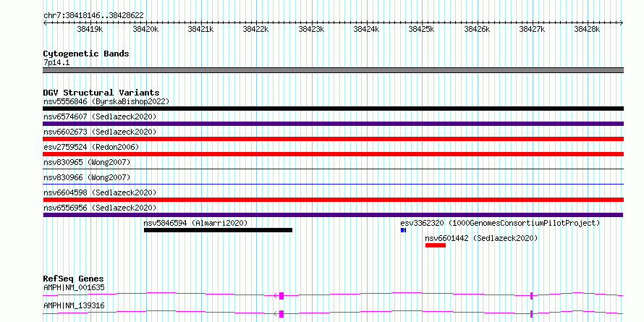The height and width of the screenshot is (322, 644).
Task: Open variant label nsv6601442 (Sedlazeck2020)
Action: point(481,238)
